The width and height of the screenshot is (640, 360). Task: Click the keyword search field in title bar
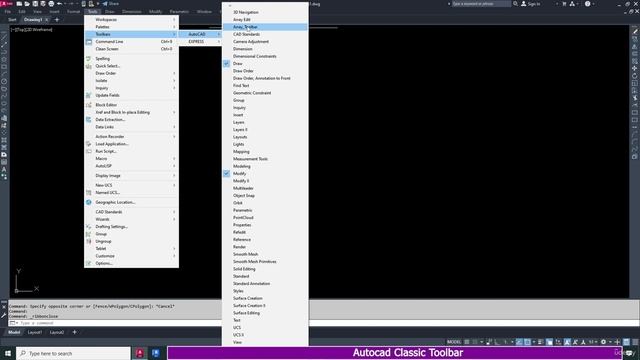tap(481, 4)
